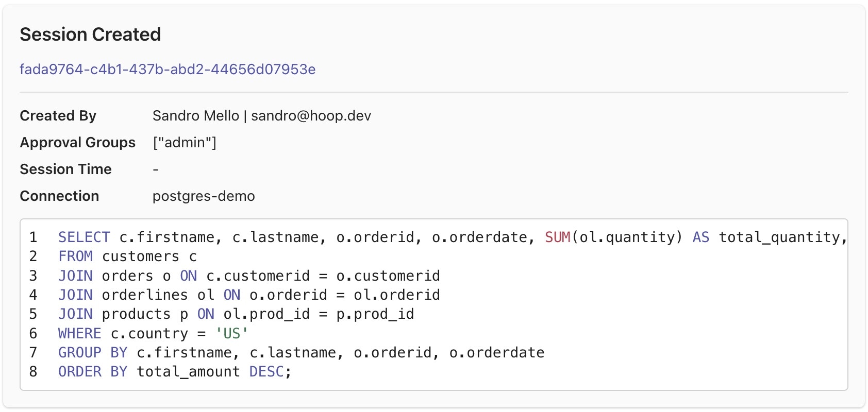This screenshot has height=412, width=868.
Task: Click line number 2 in the code gutter
Action: 34,256
